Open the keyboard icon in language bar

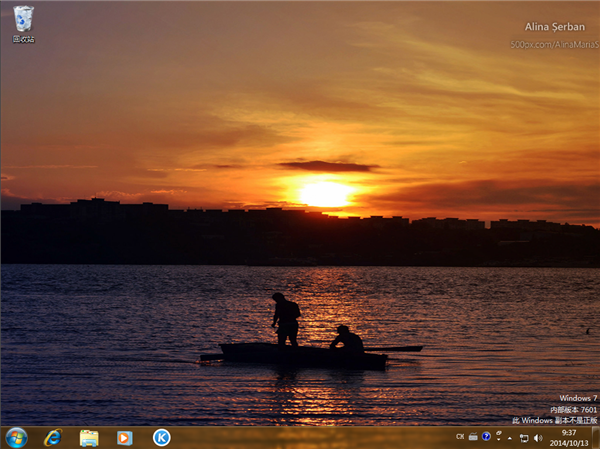[473, 437]
